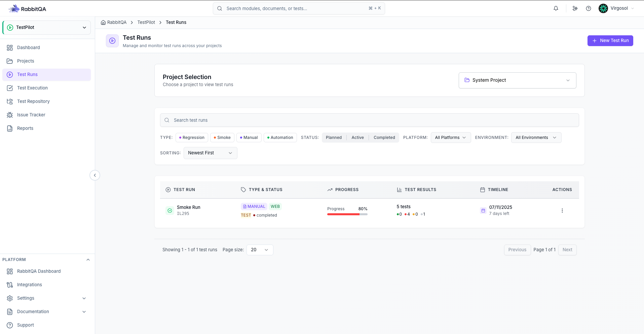Click the home icon in breadcrumb
The image size is (644, 334).
(x=103, y=23)
